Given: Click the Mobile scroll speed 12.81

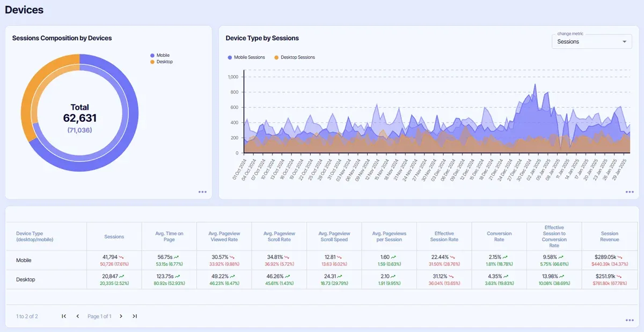Looking at the screenshot, I should click(x=331, y=257).
